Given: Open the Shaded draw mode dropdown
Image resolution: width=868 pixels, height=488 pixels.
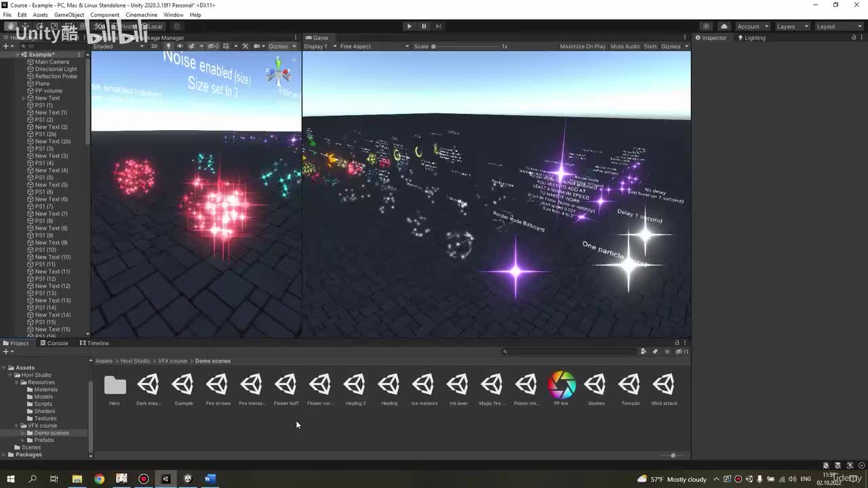Looking at the screenshot, I should click(118, 46).
